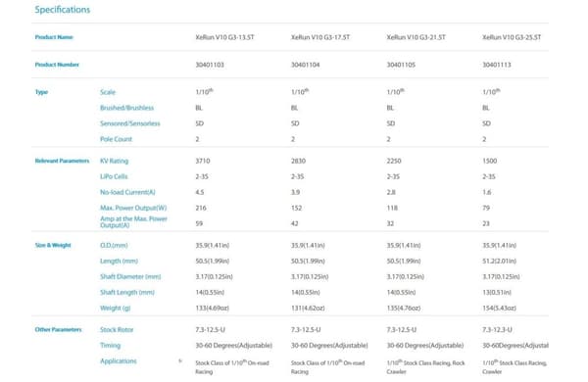Click the Specifications heading
The width and height of the screenshot is (588, 382).
click(x=63, y=10)
